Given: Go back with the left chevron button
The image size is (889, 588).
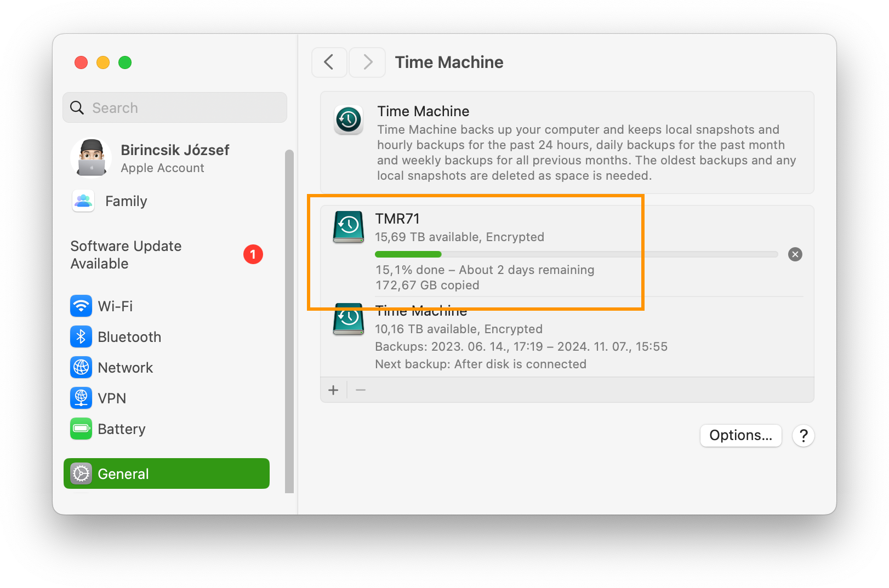Looking at the screenshot, I should 329,62.
